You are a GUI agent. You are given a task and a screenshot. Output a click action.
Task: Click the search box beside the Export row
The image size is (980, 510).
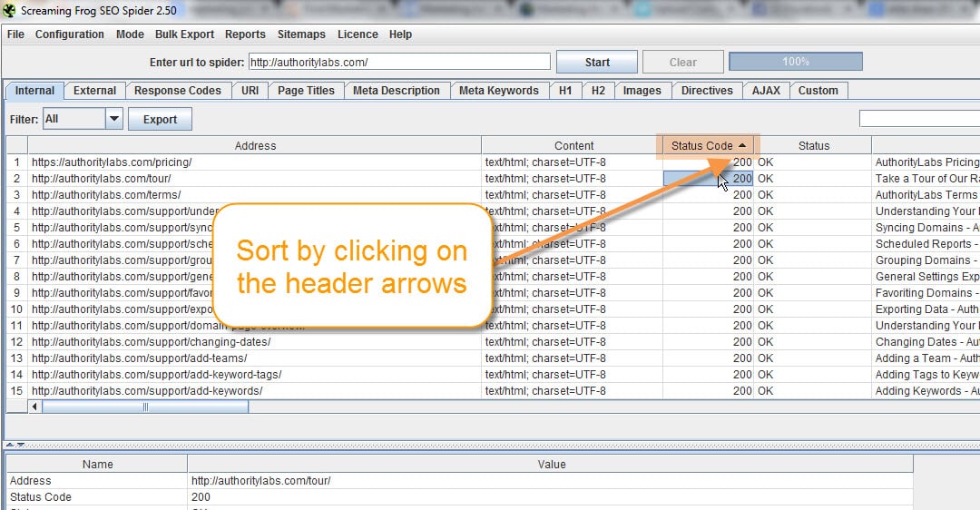[919, 118]
